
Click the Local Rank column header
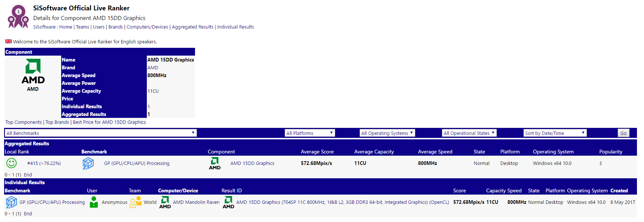(17, 152)
